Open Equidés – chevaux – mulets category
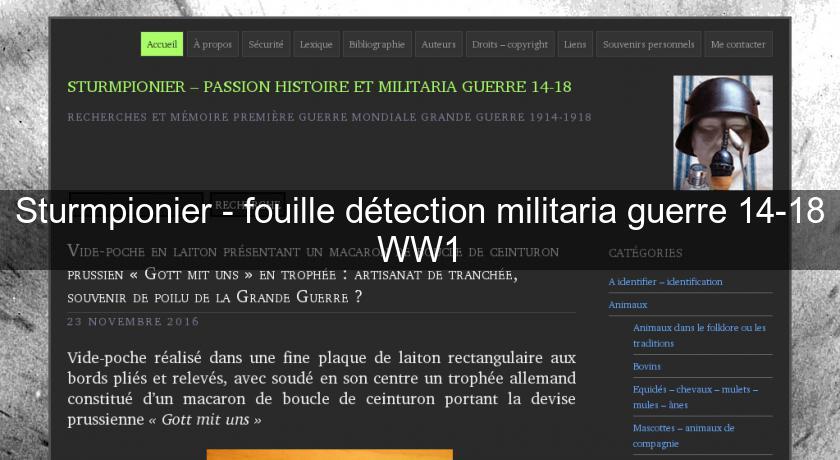 coord(695,397)
